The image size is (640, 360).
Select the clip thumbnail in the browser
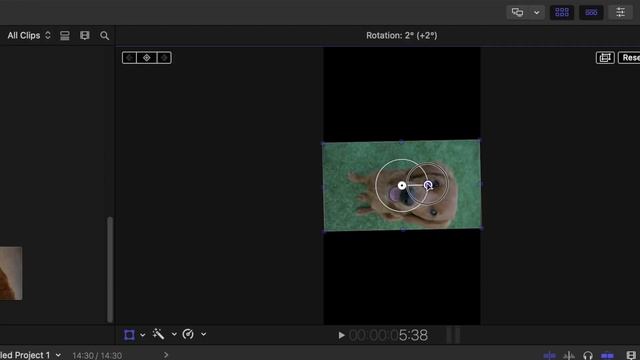(x=11, y=273)
